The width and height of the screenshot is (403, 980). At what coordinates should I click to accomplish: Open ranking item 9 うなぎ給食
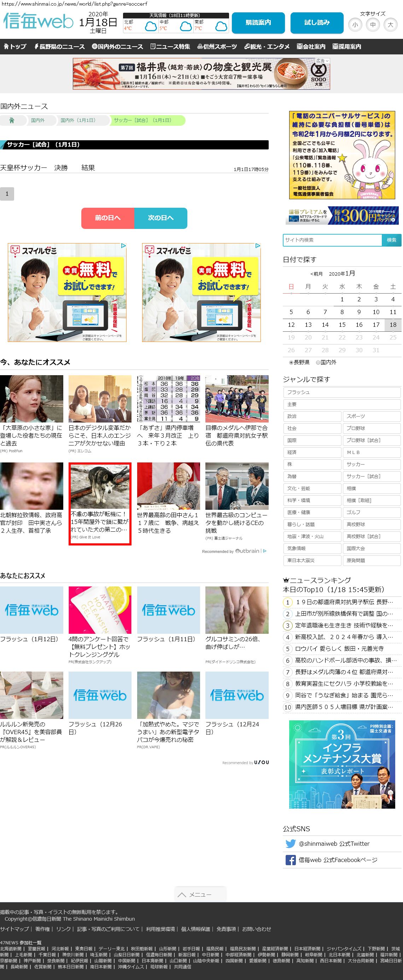(x=344, y=695)
